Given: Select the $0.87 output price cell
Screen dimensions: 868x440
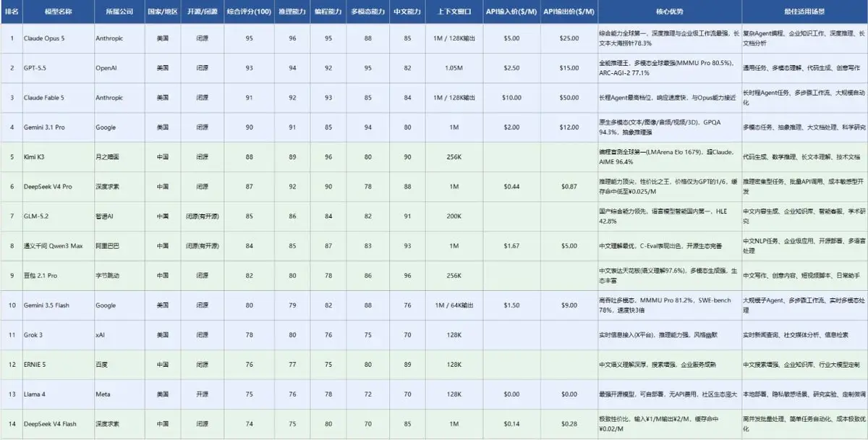Looking at the screenshot, I should point(569,187).
